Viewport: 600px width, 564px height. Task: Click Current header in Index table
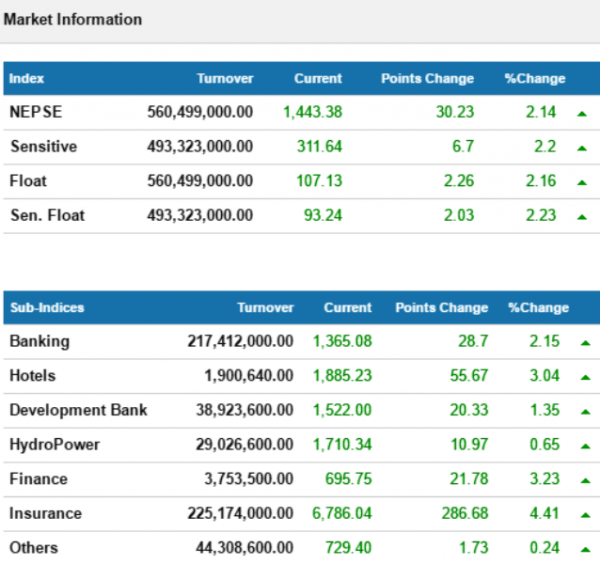pos(318,78)
